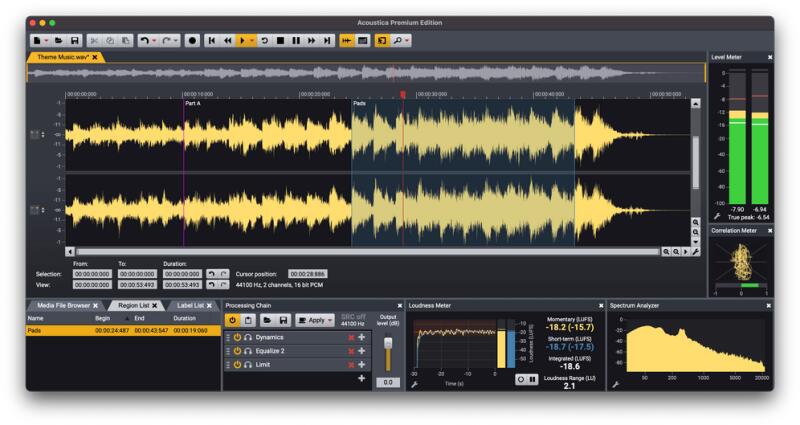This screenshot has width=800, height=425.
Task: Add a new effect at chain bottom
Action: pos(362,379)
